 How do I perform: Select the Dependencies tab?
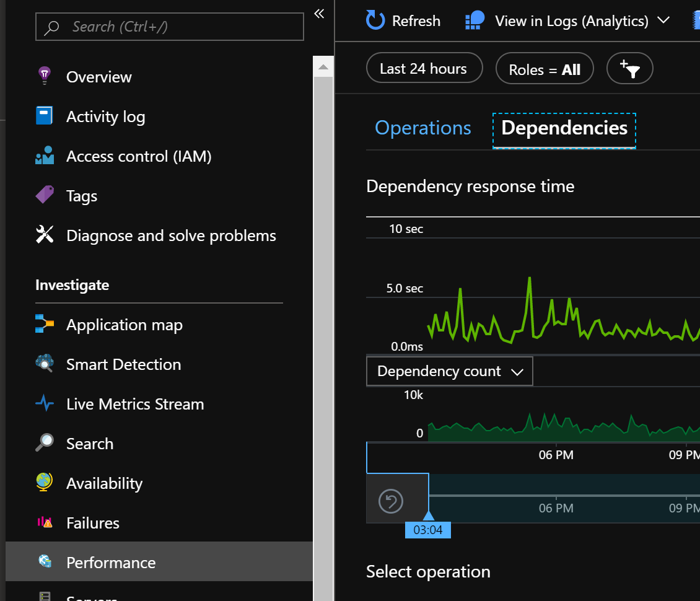(x=564, y=128)
